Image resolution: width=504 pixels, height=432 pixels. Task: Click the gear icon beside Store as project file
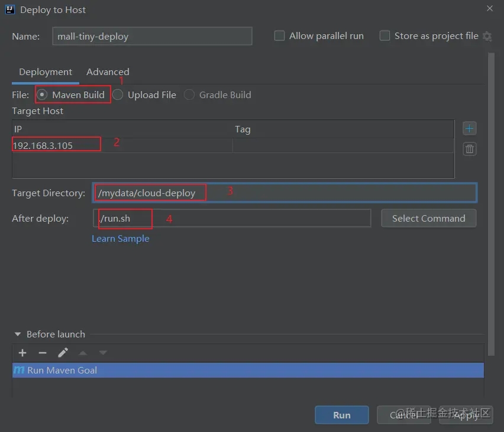(487, 36)
